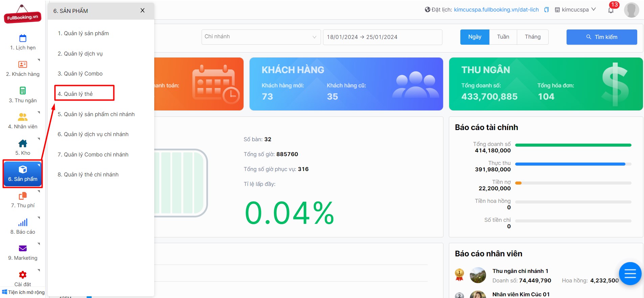Click the Báo cáo chart icon
The height and width of the screenshot is (298, 644).
(x=23, y=222)
